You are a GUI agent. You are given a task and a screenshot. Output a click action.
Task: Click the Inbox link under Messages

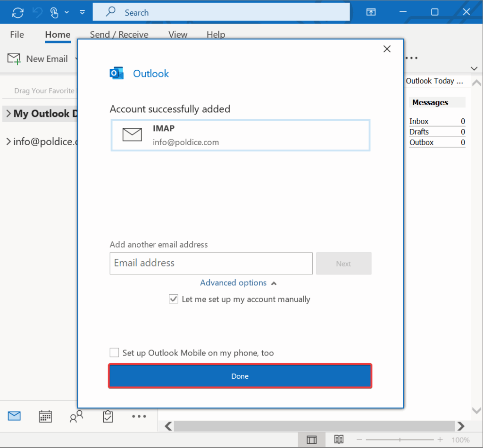pyautogui.click(x=419, y=121)
